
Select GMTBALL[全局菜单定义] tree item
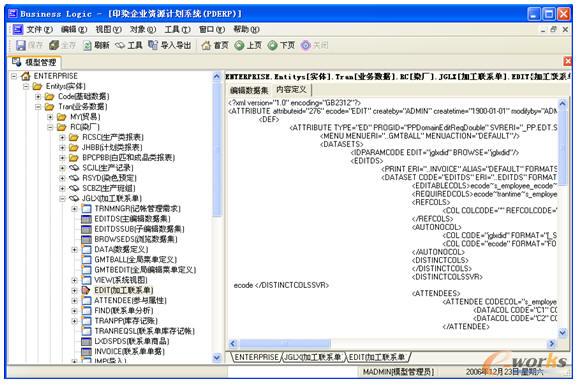coord(135,260)
